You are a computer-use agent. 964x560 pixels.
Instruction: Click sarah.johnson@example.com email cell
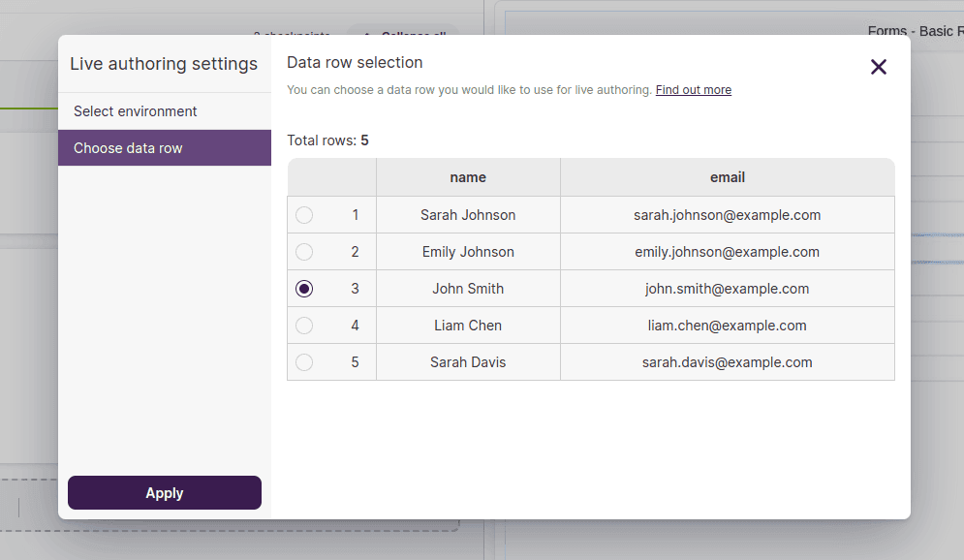pos(728,215)
